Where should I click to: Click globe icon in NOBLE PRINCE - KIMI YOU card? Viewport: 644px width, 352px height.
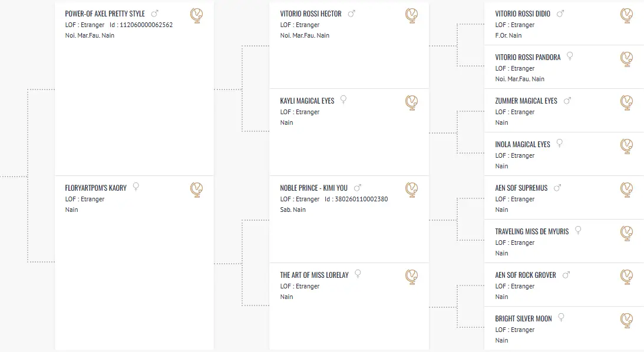(x=411, y=190)
